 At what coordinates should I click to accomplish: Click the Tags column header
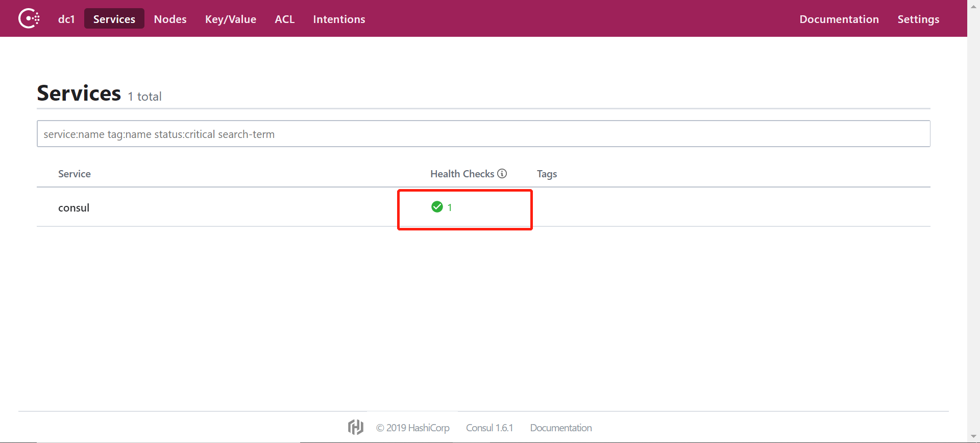[x=547, y=174]
